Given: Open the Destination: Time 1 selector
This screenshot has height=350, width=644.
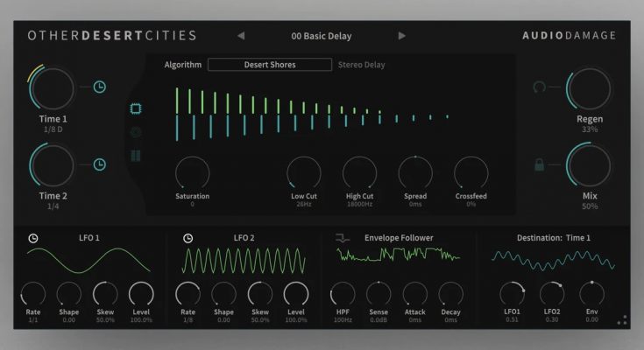Looking at the screenshot, I should pyautogui.click(x=552, y=238).
